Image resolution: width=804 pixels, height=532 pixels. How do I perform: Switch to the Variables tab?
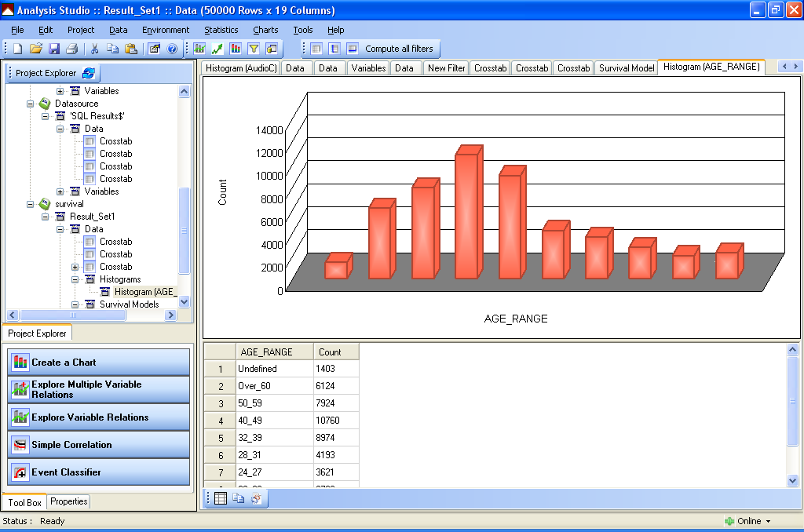(368, 68)
